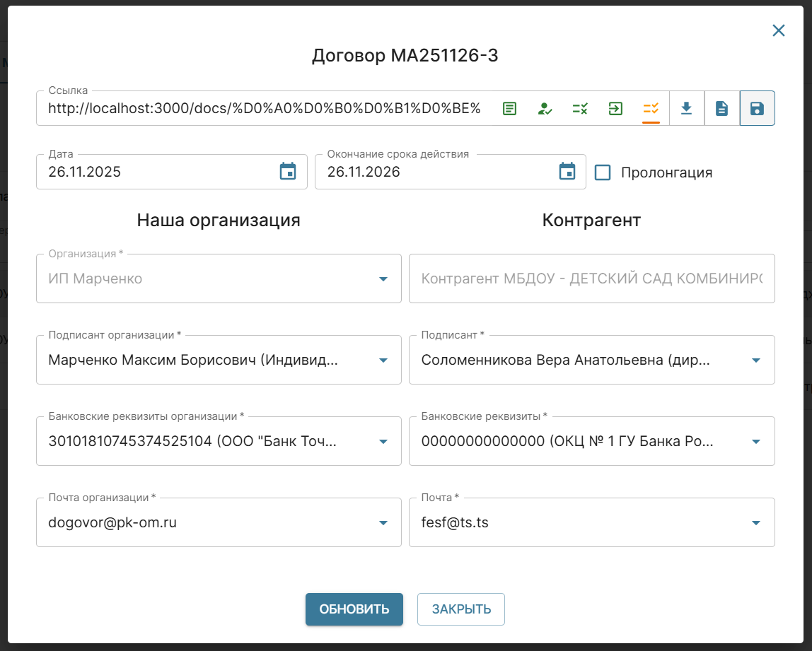
Task: Click the green arrow-into-box icon
Action: coord(615,109)
